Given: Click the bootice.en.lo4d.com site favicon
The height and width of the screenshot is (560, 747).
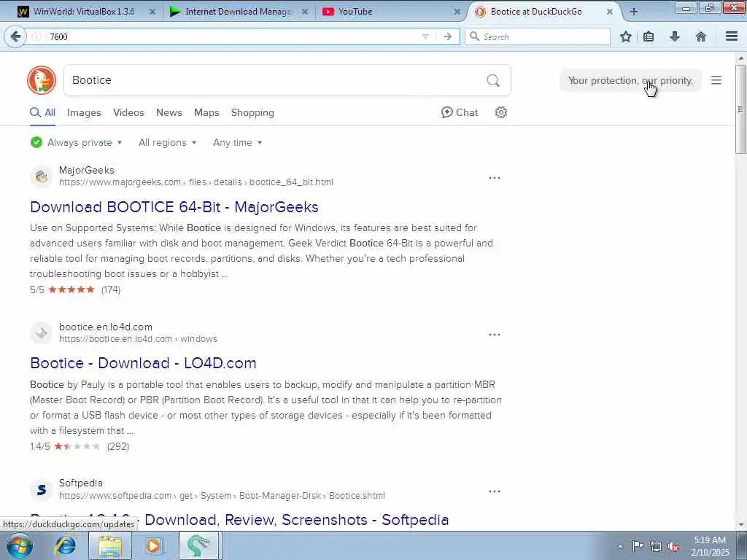Looking at the screenshot, I should (42, 332).
